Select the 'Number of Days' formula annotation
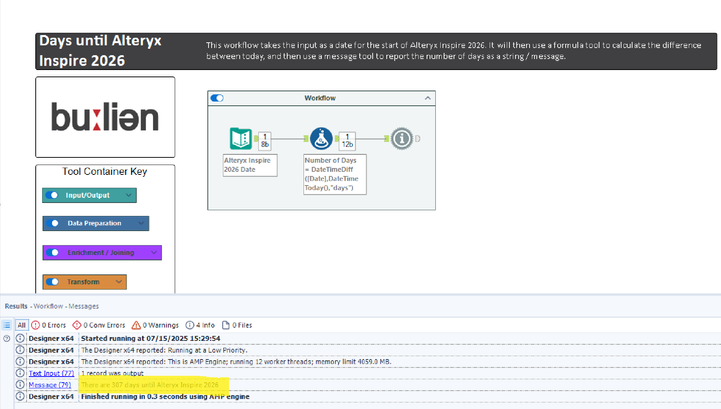 tap(335, 174)
